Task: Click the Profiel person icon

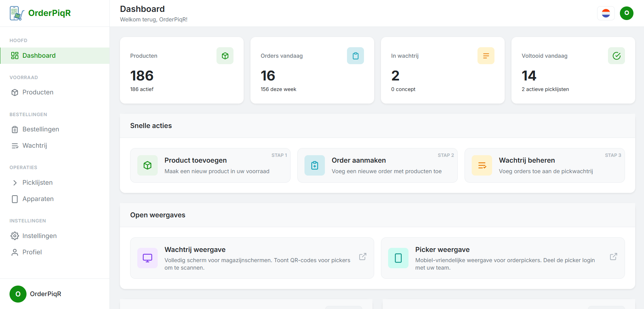Action: click(x=15, y=252)
